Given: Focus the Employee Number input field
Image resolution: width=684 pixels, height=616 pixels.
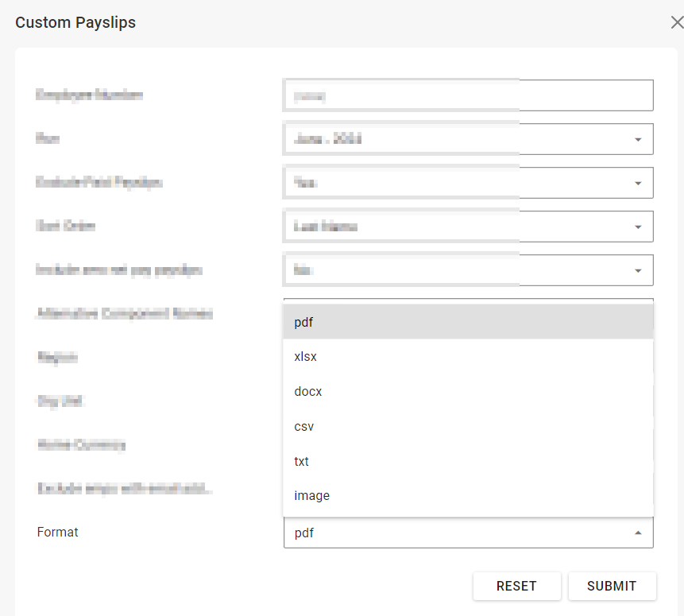Looking at the screenshot, I should point(468,95).
